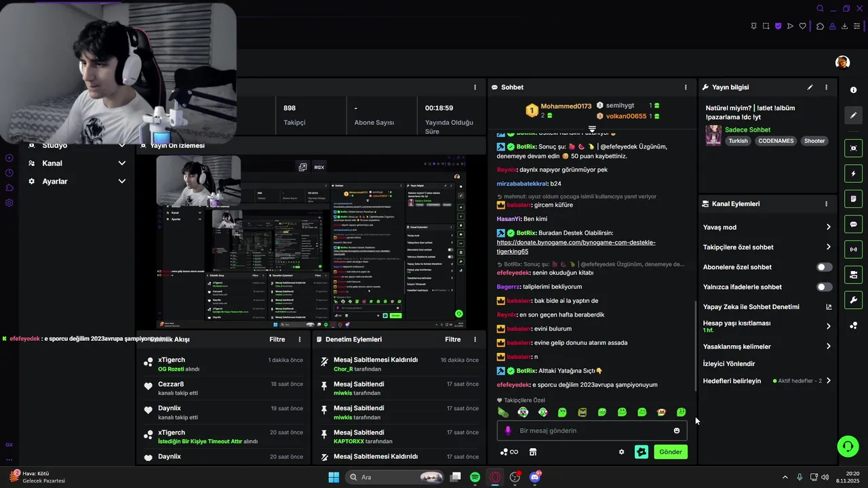Click the info icon in right sidebar
This screenshot has width=868, height=488.
(x=853, y=90)
